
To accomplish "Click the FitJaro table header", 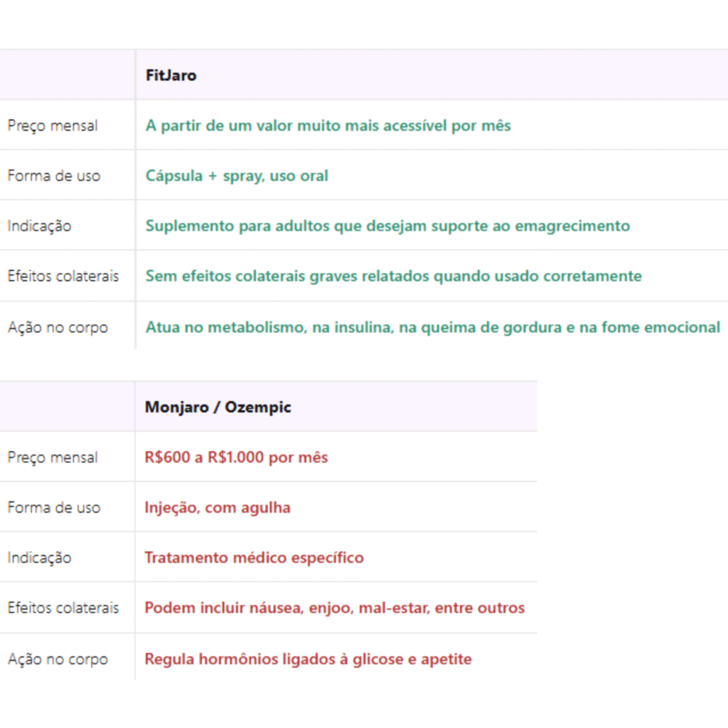I will (x=171, y=75).
